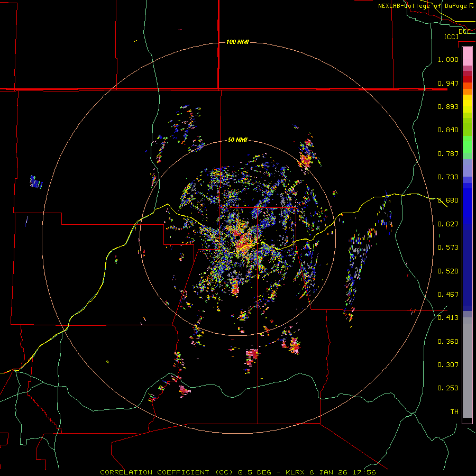The height and width of the screenshot is (476, 476).
Task: Click the [CC] legend heading
Action: 451,36
